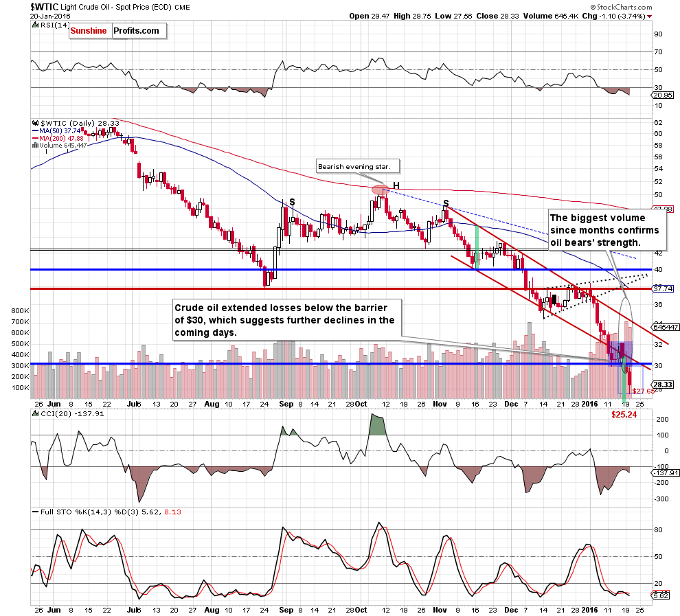The width and height of the screenshot is (680, 616).
Task: Click the CCI(20) indicator panel icon
Action: pyautogui.click(x=36, y=413)
